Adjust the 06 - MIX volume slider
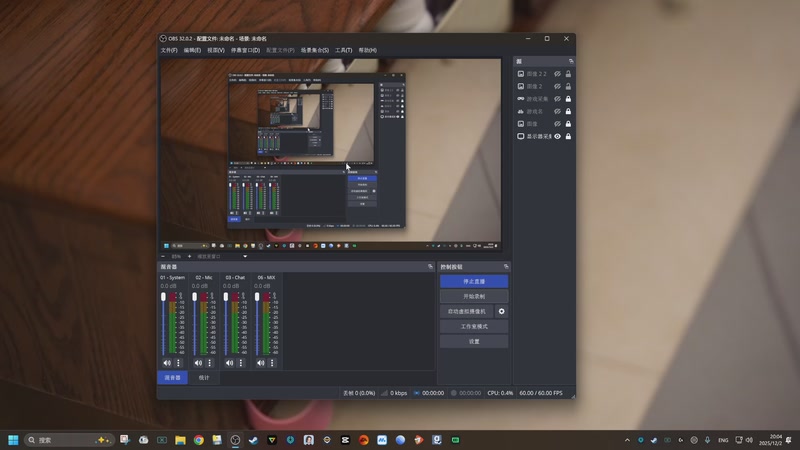 tap(257, 324)
